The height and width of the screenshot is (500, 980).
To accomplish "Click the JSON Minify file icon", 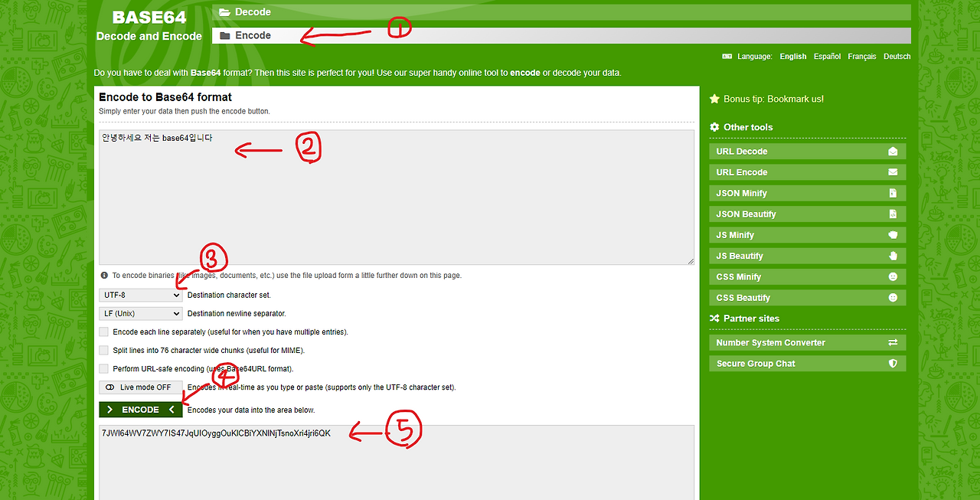I will [893, 194].
